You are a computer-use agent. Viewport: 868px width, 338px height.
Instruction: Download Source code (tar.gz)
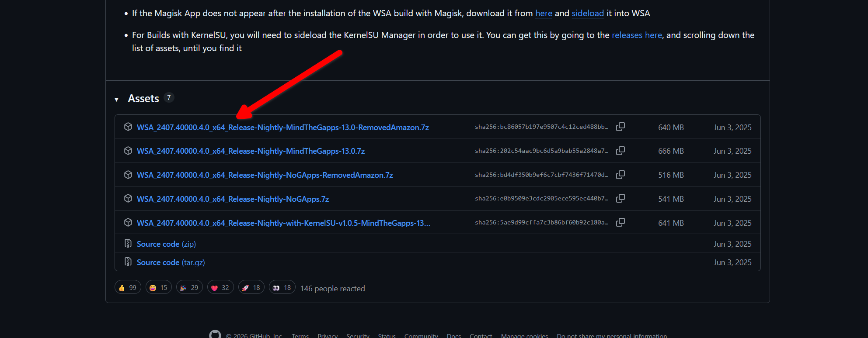[x=171, y=262]
